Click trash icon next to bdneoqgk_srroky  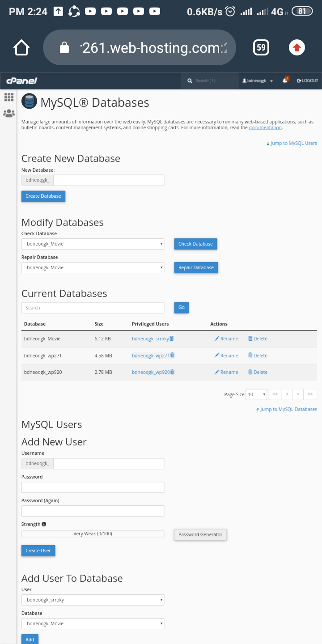[172, 339]
